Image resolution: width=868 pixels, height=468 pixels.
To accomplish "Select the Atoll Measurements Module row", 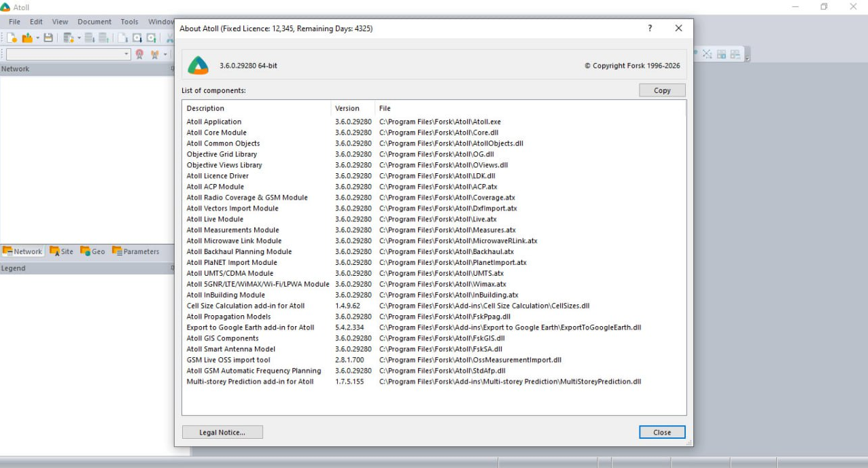I will pos(434,230).
